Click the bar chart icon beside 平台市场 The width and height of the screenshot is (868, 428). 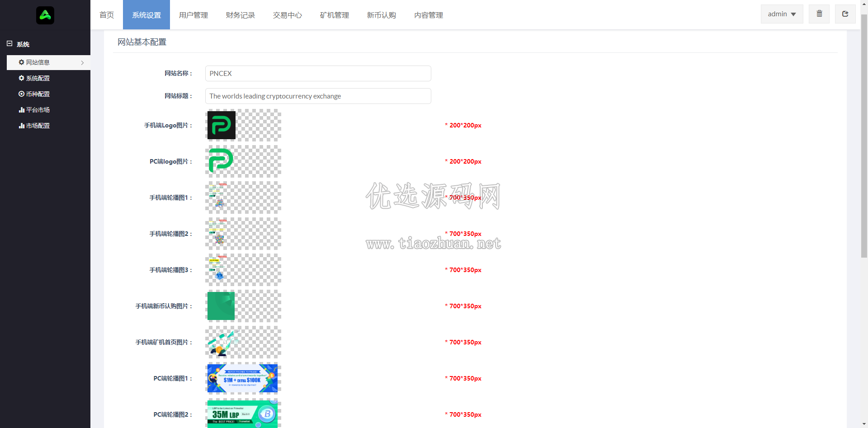(x=21, y=110)
